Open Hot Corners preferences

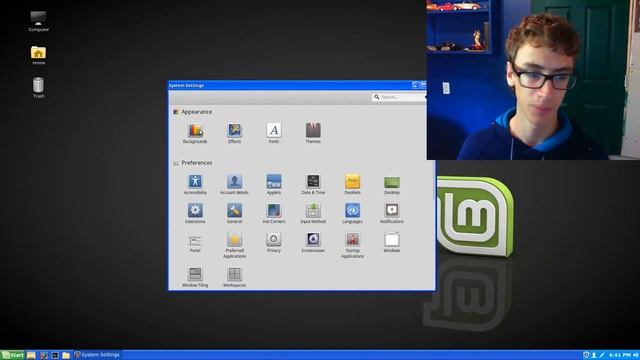click(x=274, y=213)
